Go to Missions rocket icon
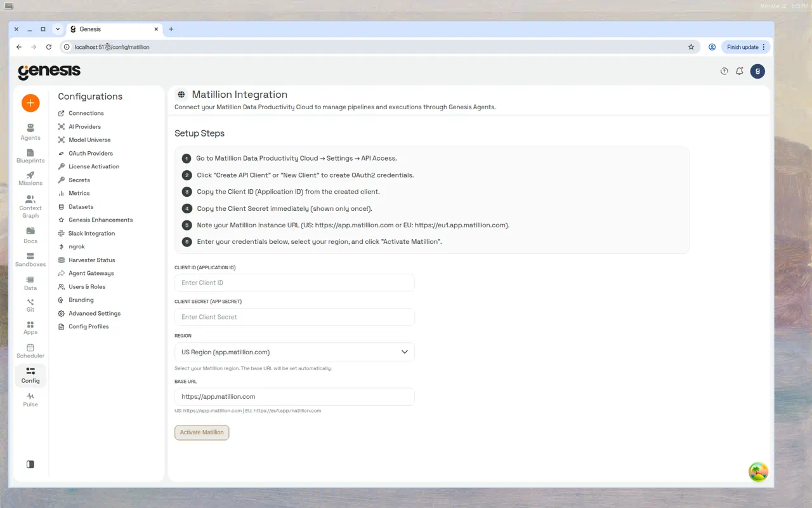Screen dimensions: 812x508 (30, 178)
